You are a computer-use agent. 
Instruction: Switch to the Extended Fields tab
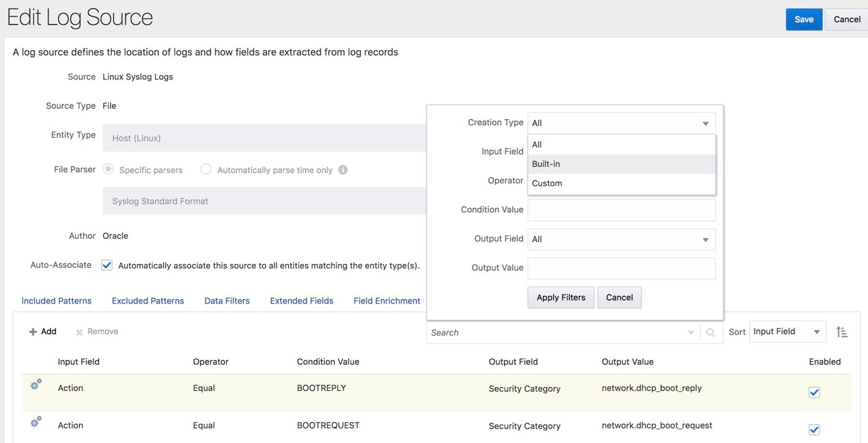pos(301,301)
